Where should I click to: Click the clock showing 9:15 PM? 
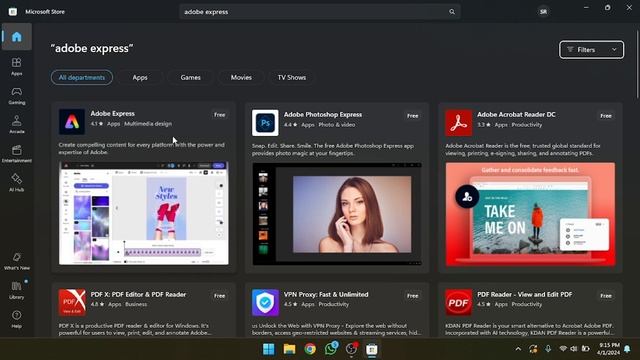coord(608,345)
